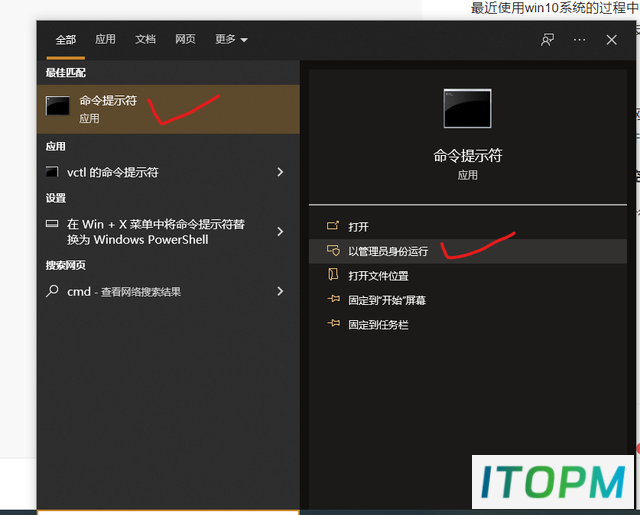The width and height of the screenshot is (640, 515).
Task: Open Win + X PowerShell replacement setting
Action: 168,231
